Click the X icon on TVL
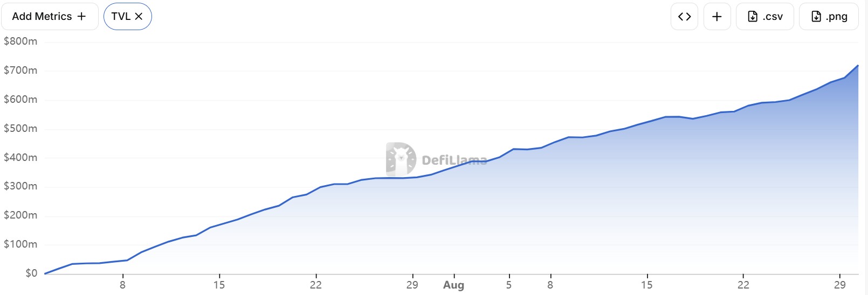This screenshot has width=868, height=295. pyautogui.click(x=139, y=16)
